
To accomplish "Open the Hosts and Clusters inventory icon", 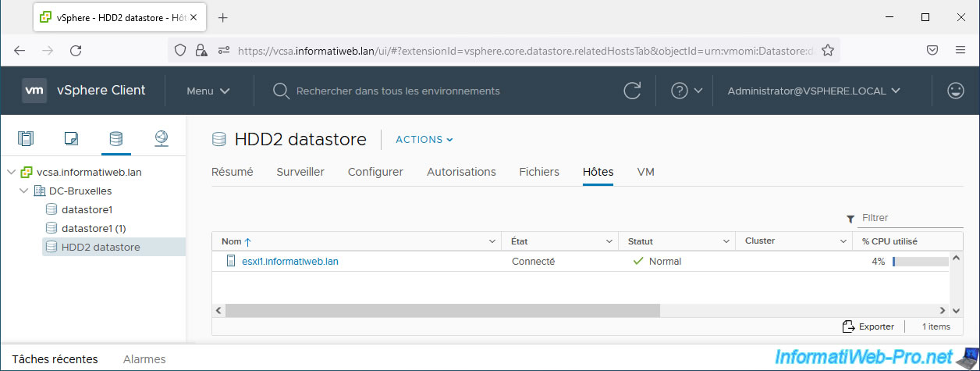I will click(26, 139).
